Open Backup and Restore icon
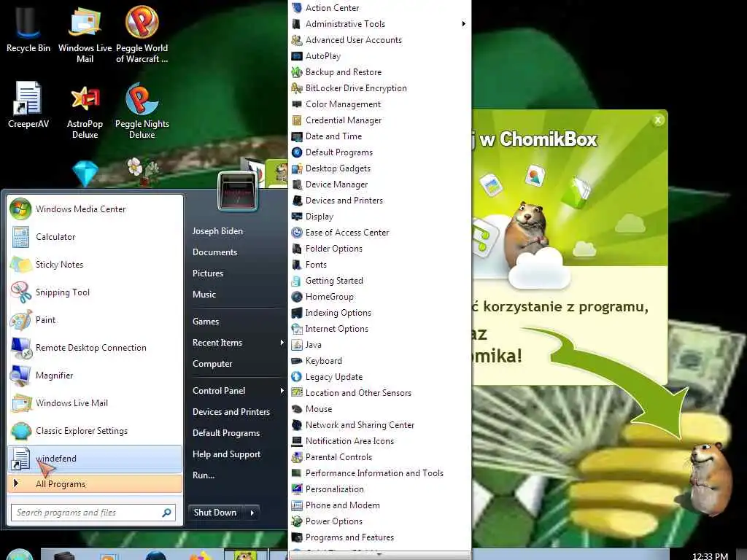 (297, 72)
